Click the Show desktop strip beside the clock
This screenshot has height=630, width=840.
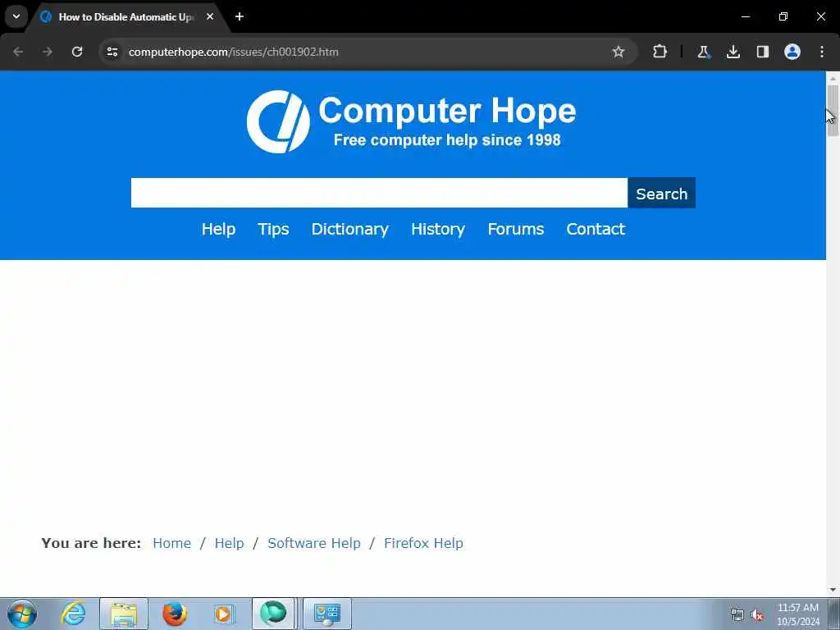[834, 614]
